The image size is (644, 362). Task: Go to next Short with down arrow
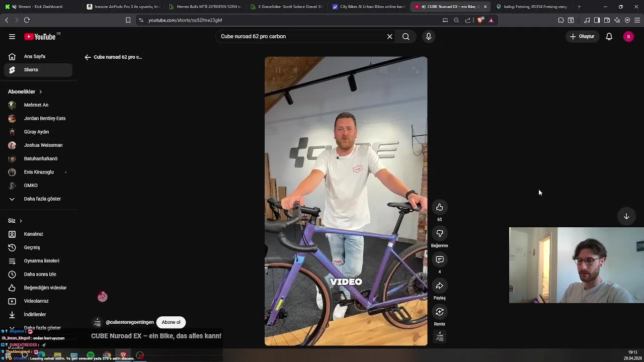(626, 216)
